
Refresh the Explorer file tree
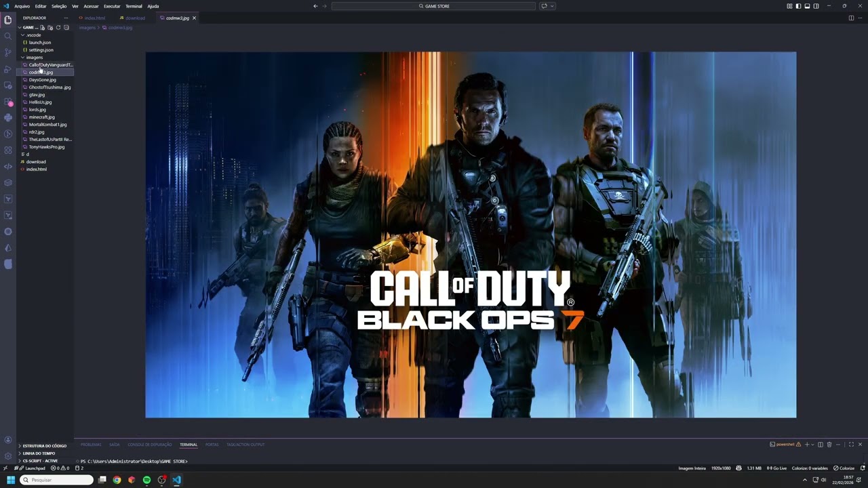tap(58, 28)
